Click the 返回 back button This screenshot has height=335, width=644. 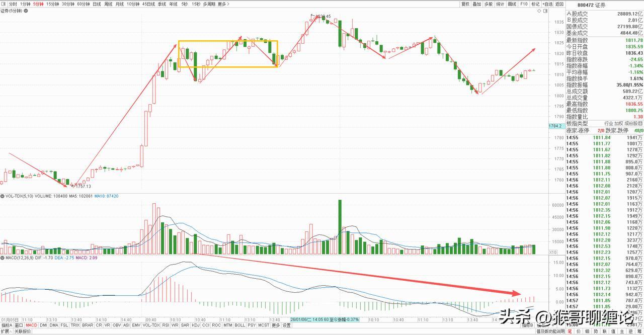559,4
